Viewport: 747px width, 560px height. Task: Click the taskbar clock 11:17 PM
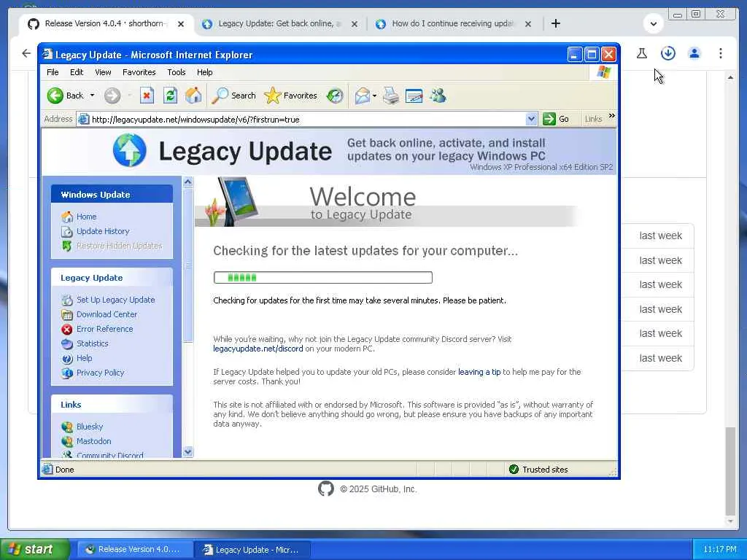tap(720, 550)
